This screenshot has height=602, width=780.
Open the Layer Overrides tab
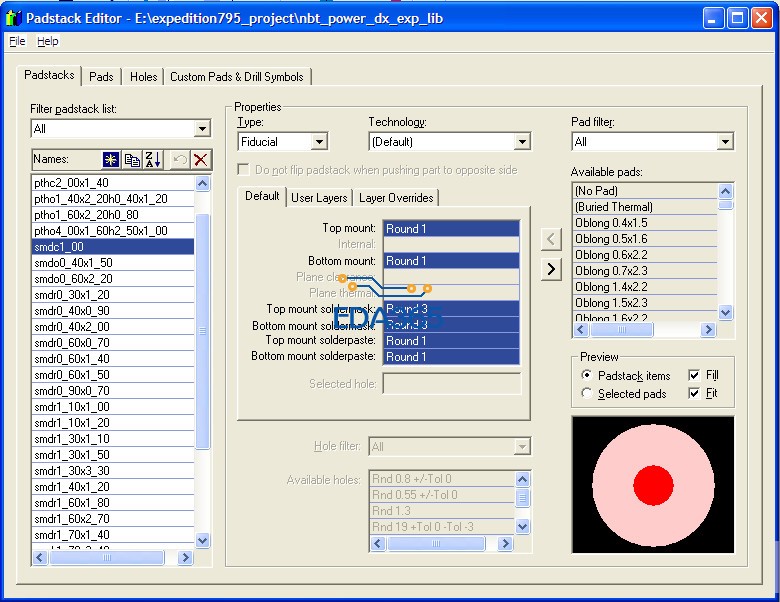[x=397, y=198]
